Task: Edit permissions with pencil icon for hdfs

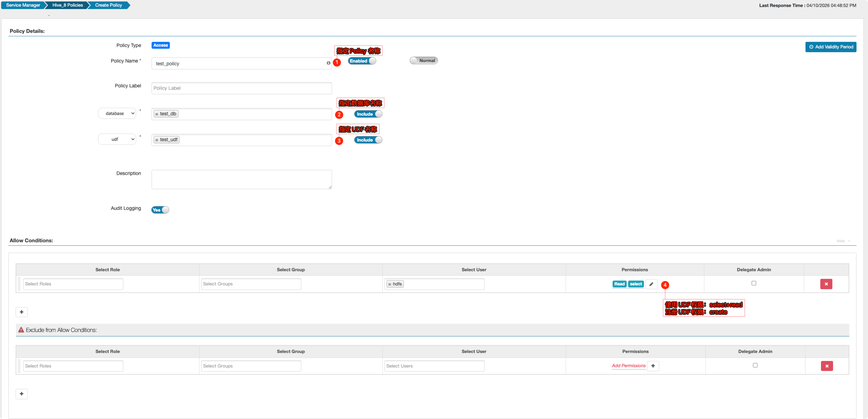Action: (651, 284)
